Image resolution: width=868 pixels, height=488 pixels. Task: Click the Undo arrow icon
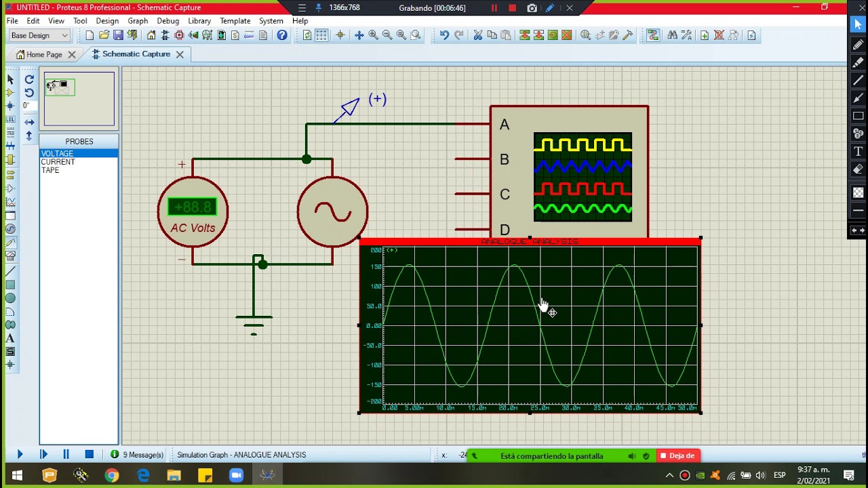444,35
